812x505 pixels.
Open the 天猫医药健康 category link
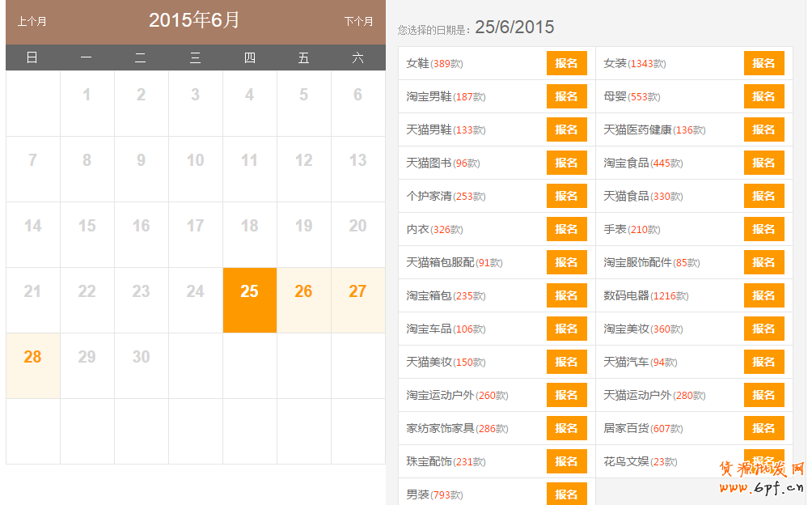(x=637, y=130)
